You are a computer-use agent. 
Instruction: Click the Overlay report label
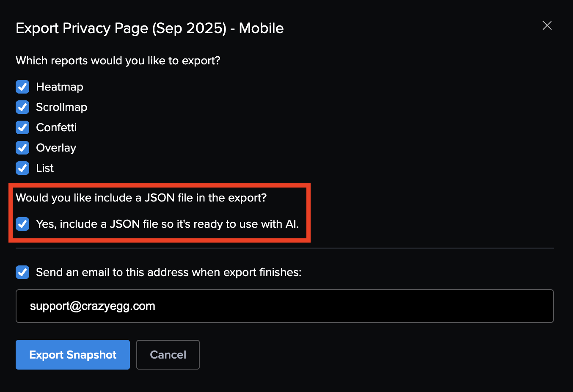56,148
